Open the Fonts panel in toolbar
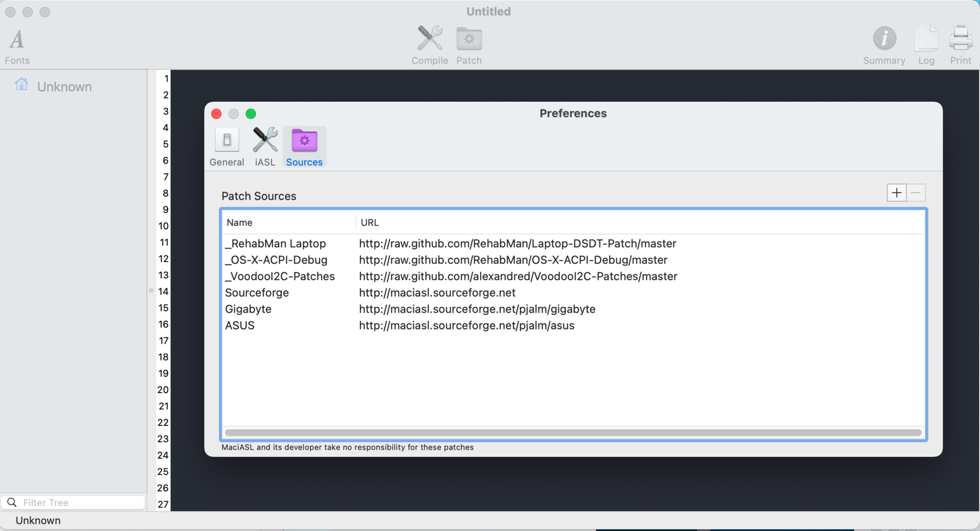Viewport: 980px width, 531px height. pos(17,46)
